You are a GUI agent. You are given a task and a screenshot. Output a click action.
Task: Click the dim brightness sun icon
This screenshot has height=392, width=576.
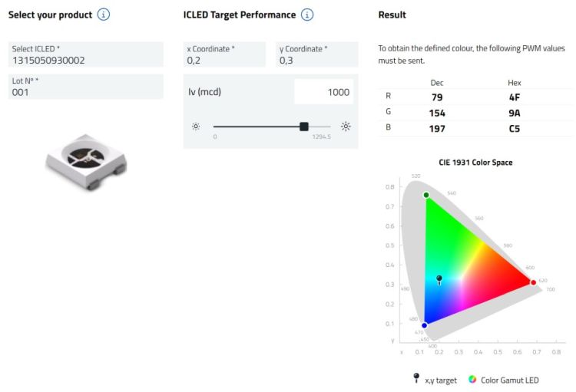click(x=196, y=127)
